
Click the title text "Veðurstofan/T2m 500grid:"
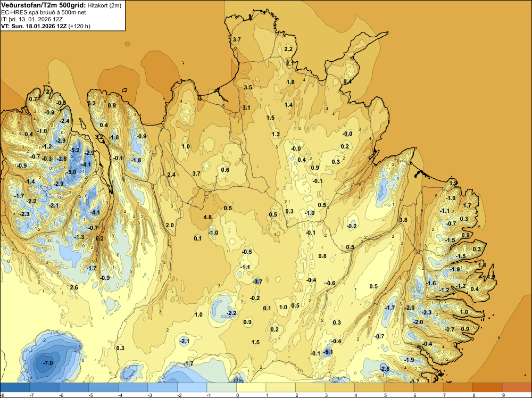43,5
